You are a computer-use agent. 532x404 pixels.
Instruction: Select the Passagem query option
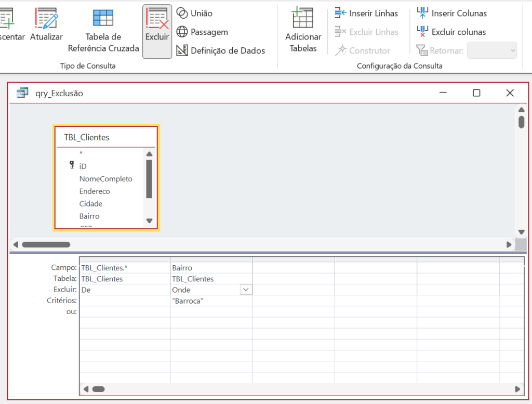pyautogui.click(x=208, y=32)
